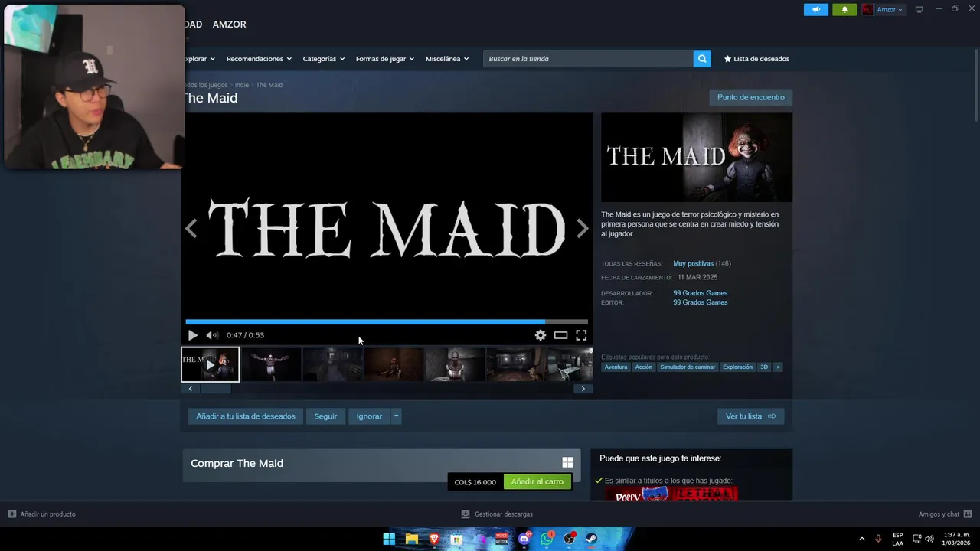
Task: Mute the trailer volume
Action: pyautogui.click(x=212, y=335)
